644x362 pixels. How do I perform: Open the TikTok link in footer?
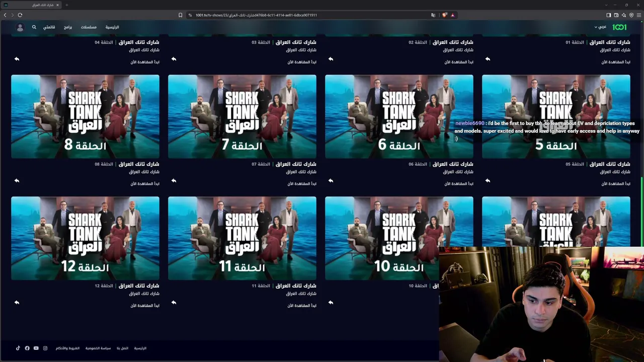pos(18,348)
